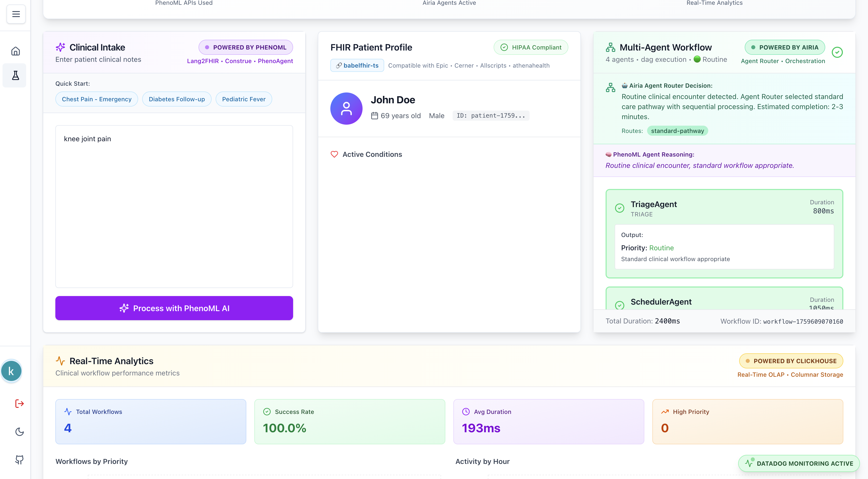Click the workflow complete checkmark icon
868x479 pixels.
point(837,52)
